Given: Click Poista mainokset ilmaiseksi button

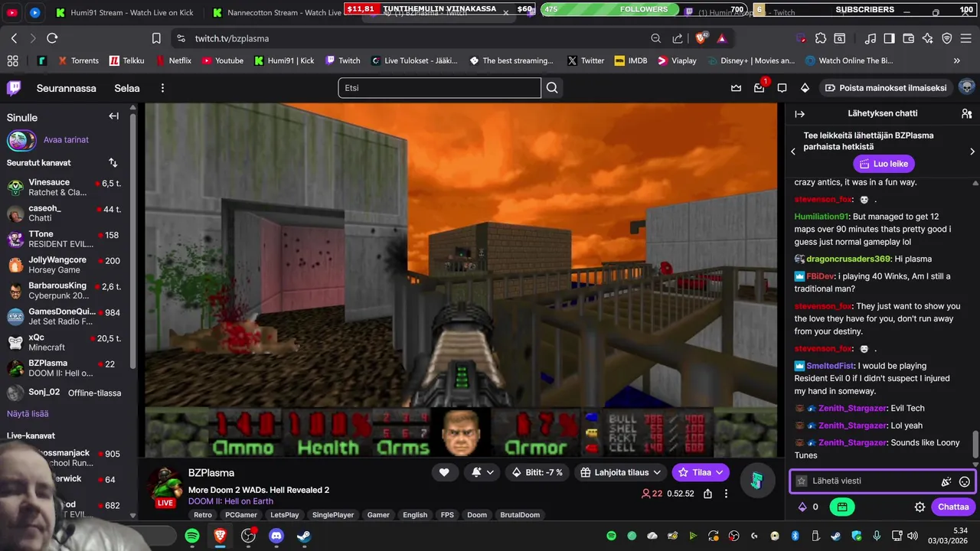Looking at the screenshot, I should (x=886, y=88).
